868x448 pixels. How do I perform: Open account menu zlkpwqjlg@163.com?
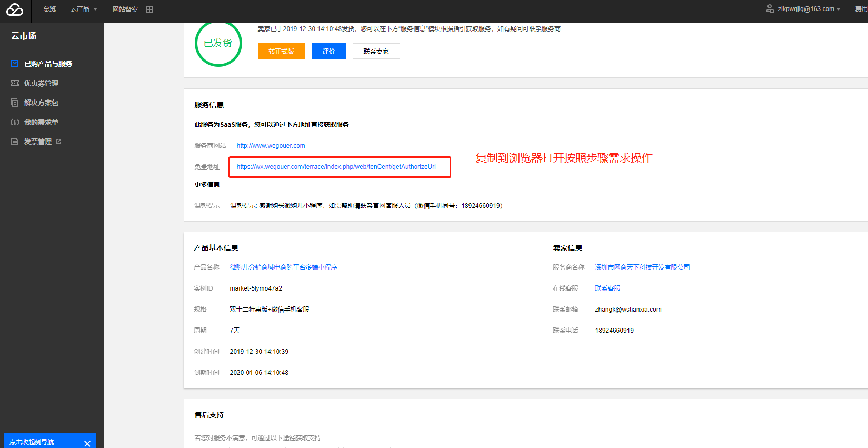pos(809,9)
